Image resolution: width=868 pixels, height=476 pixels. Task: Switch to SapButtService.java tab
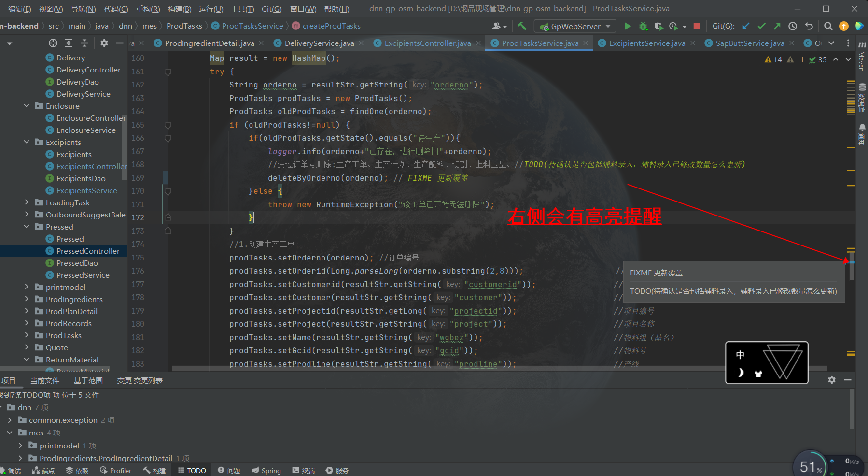750,43
